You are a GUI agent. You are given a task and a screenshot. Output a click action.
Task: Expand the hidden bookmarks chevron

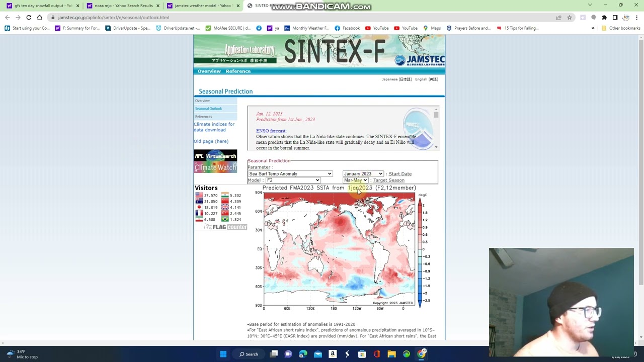[x=593, y=28]
